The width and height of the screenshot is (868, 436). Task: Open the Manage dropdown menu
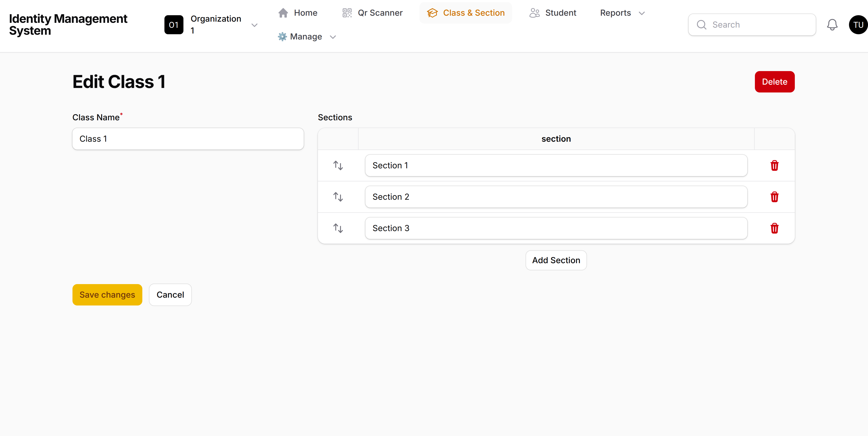[x=307, y=36]
